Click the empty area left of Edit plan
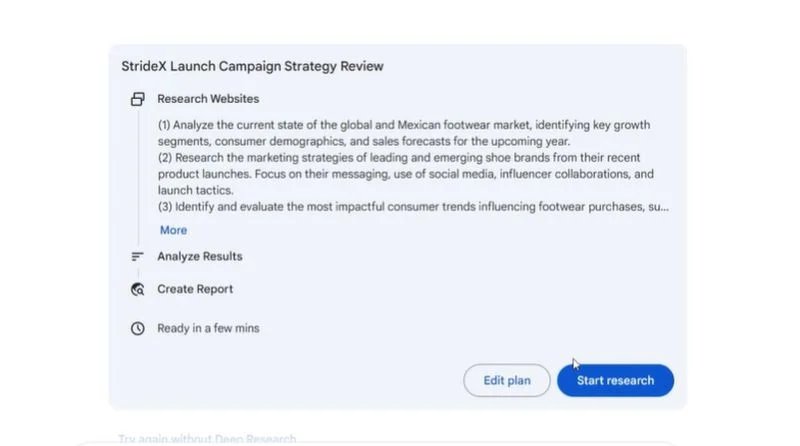 [x=300, y=380]
